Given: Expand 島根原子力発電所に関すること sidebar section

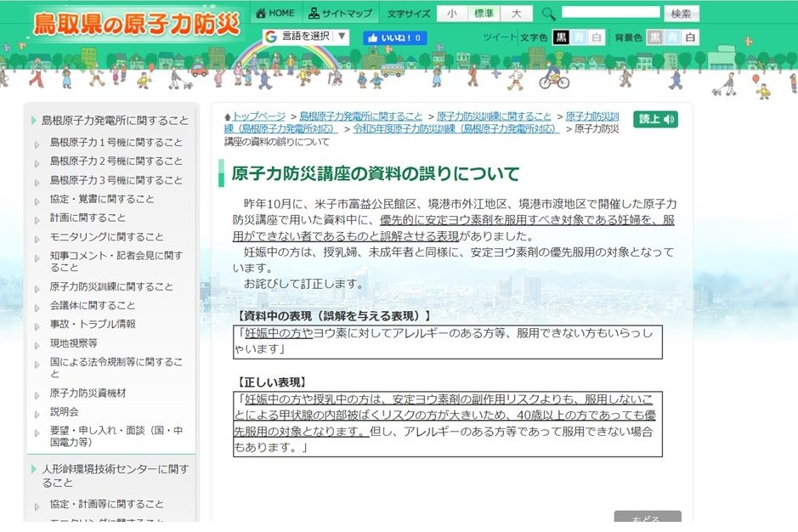Looking at the screenshot, I should pos(115,121).
